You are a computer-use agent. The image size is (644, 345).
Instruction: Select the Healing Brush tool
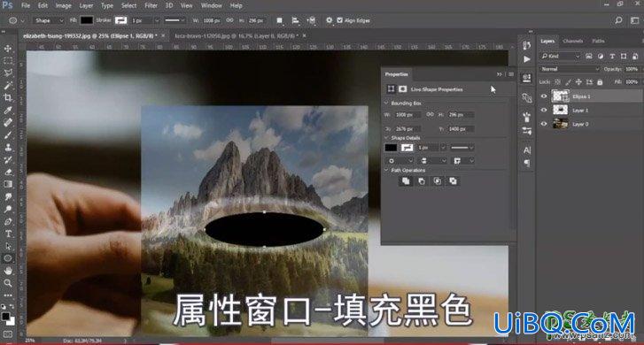pyautogui.click(x=8, y=122)
